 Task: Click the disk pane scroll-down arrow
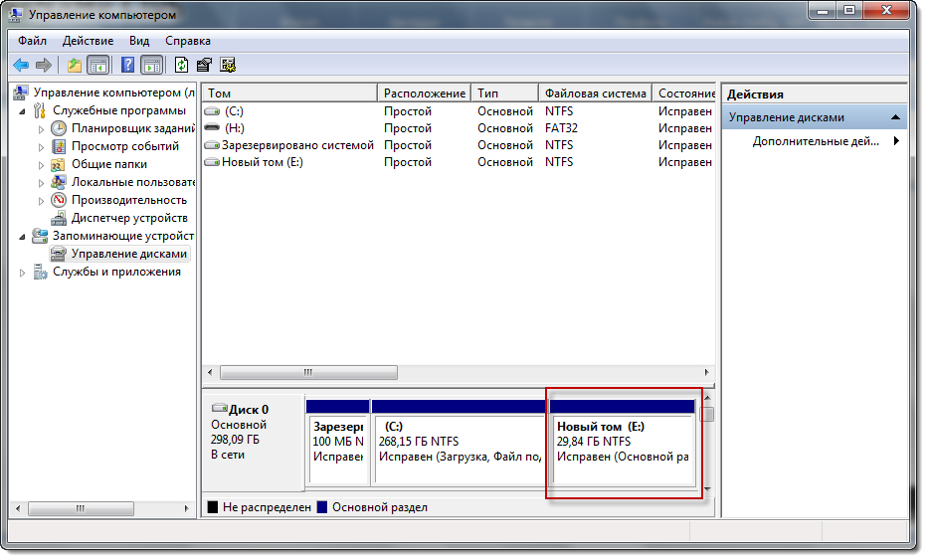click(x=707, y=488)
